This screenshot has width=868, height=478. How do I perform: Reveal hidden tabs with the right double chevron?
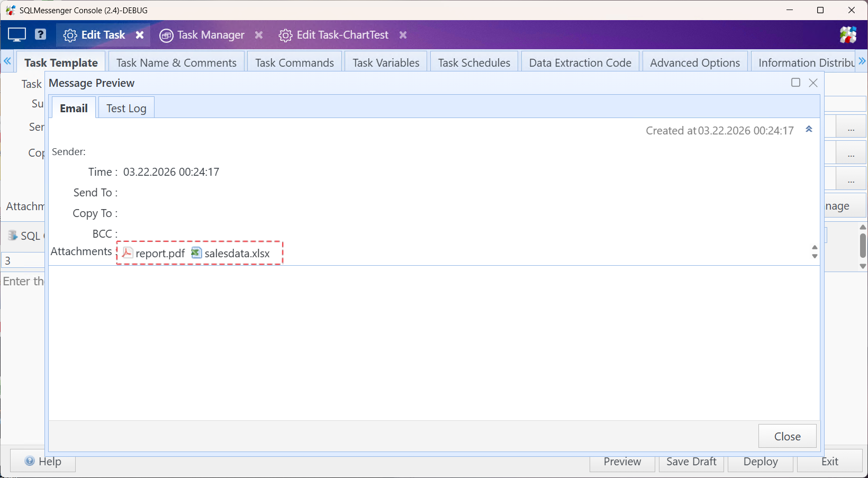tap(862, 60)
